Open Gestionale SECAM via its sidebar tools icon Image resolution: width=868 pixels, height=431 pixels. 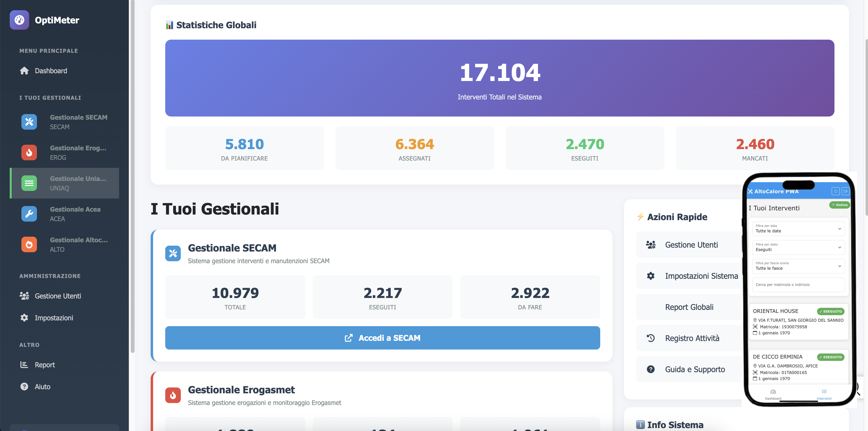29,122
